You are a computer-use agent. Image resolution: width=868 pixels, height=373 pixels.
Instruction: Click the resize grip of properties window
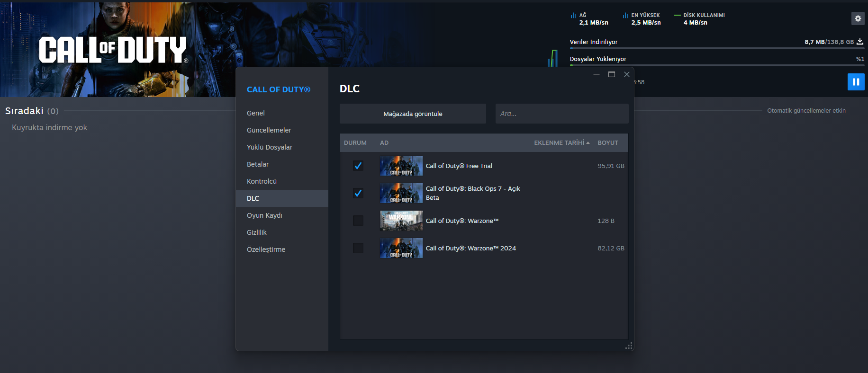(629, 346)
